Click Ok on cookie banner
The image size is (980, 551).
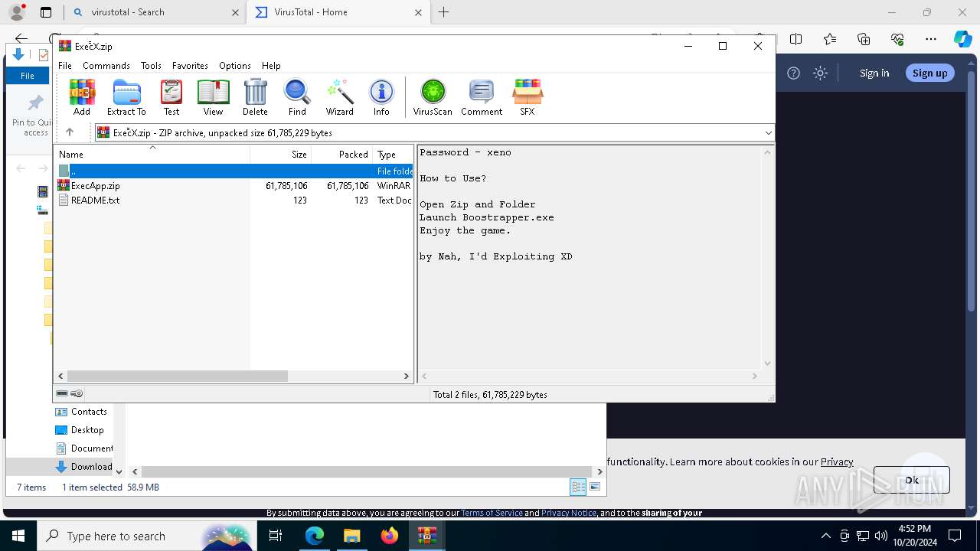(911, 480)
